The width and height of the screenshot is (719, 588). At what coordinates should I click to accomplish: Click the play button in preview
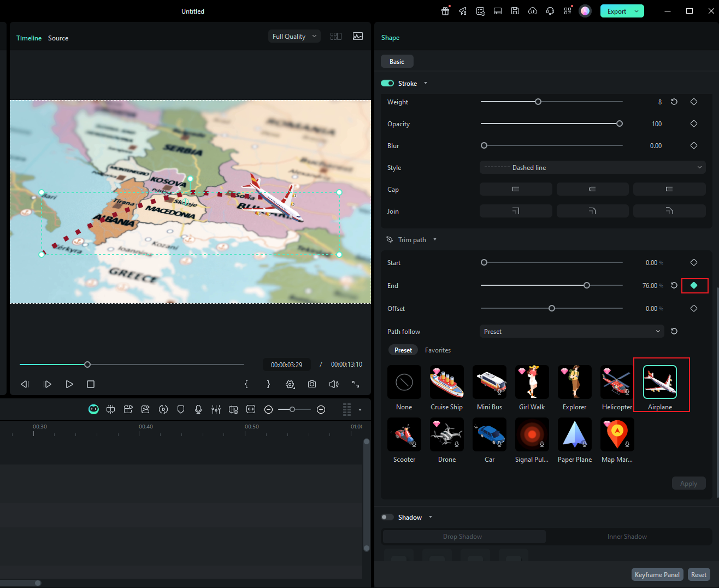(69, 384)
